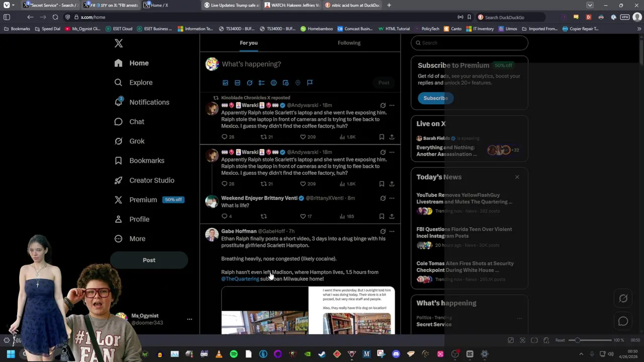Switch to the For you tab

[249, 43]
